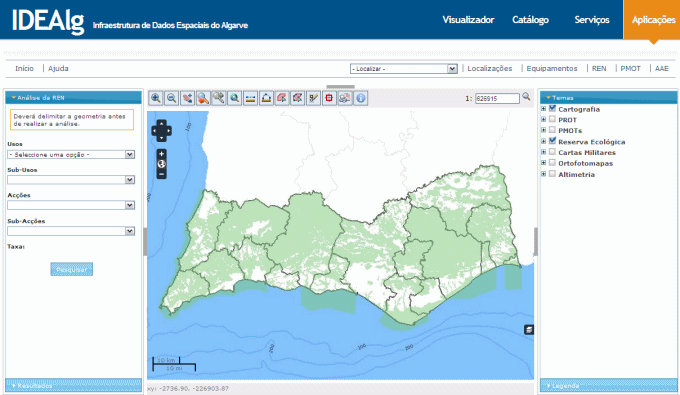Enable the Altimetria checkbox

(552, 174)
